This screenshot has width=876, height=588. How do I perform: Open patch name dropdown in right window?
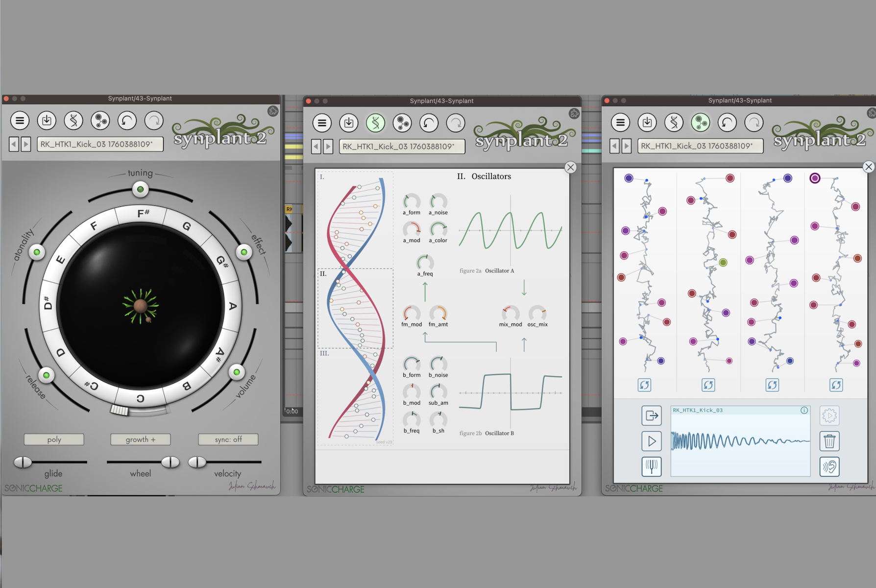click(701, 146)
